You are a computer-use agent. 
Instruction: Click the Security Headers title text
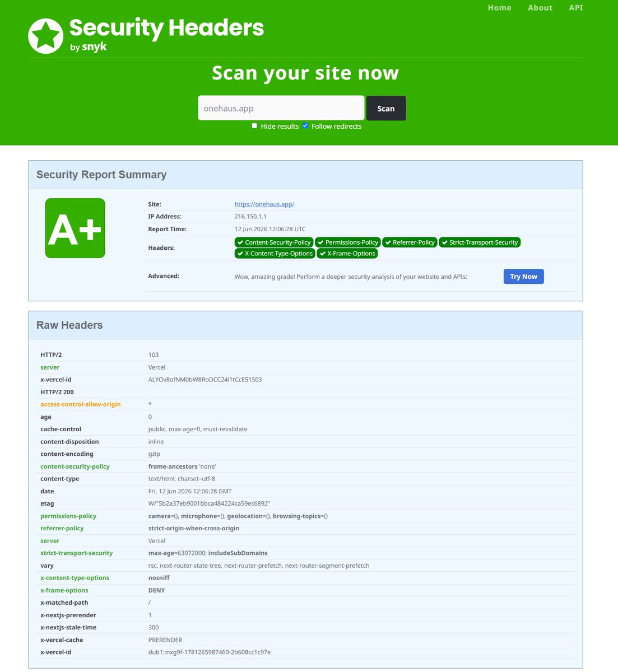[166, 28]
